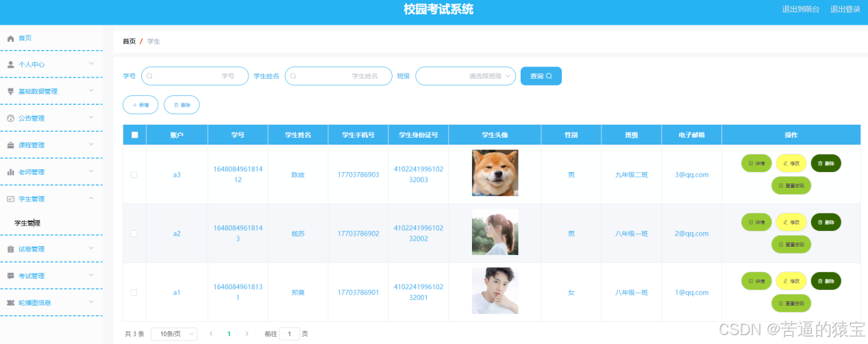Click 退出到前台 link in header
The height and width of the screenshot is (344, 868).
[x=801, y=10]
